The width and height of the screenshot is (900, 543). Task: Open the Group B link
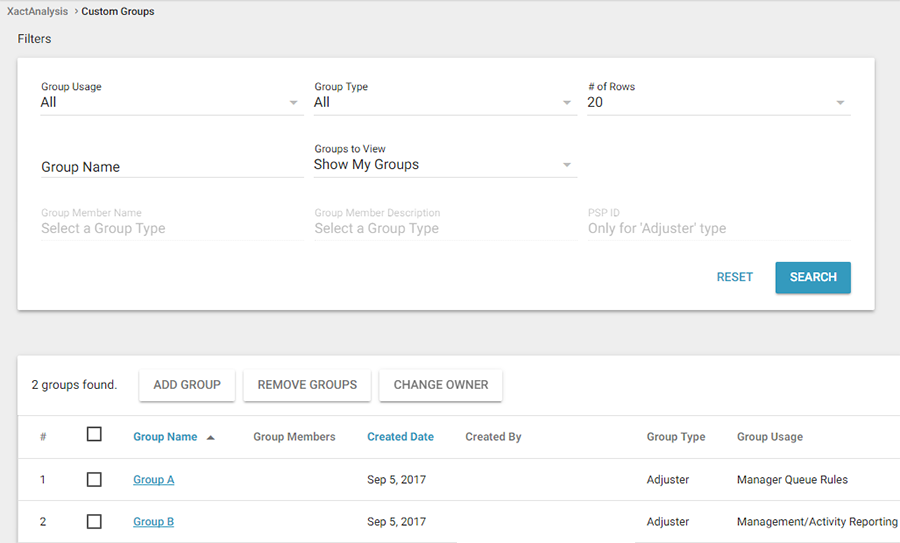[154, 522]
